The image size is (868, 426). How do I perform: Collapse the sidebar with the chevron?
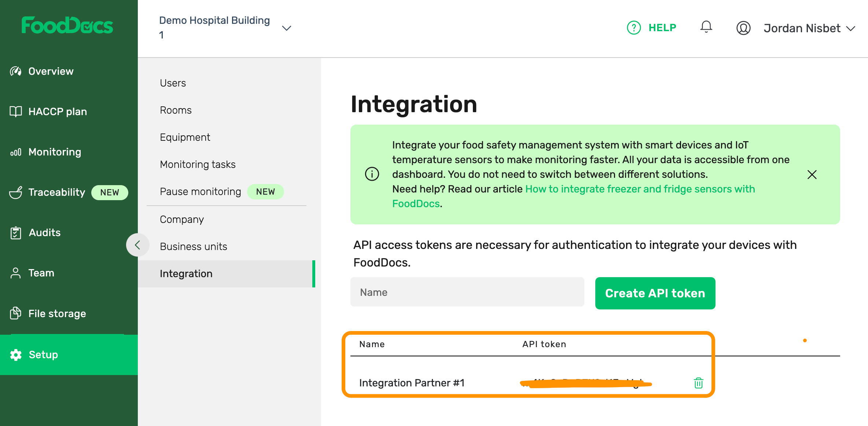(138, 245)
